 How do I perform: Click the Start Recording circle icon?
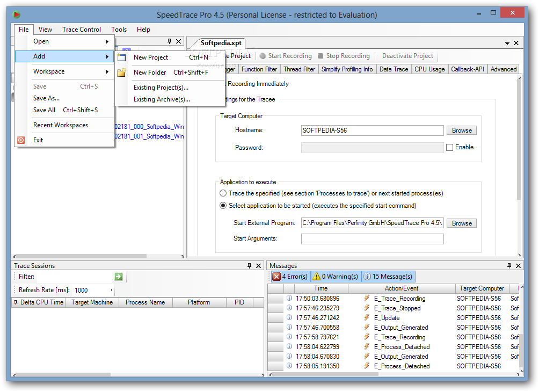tap(263, 56)
